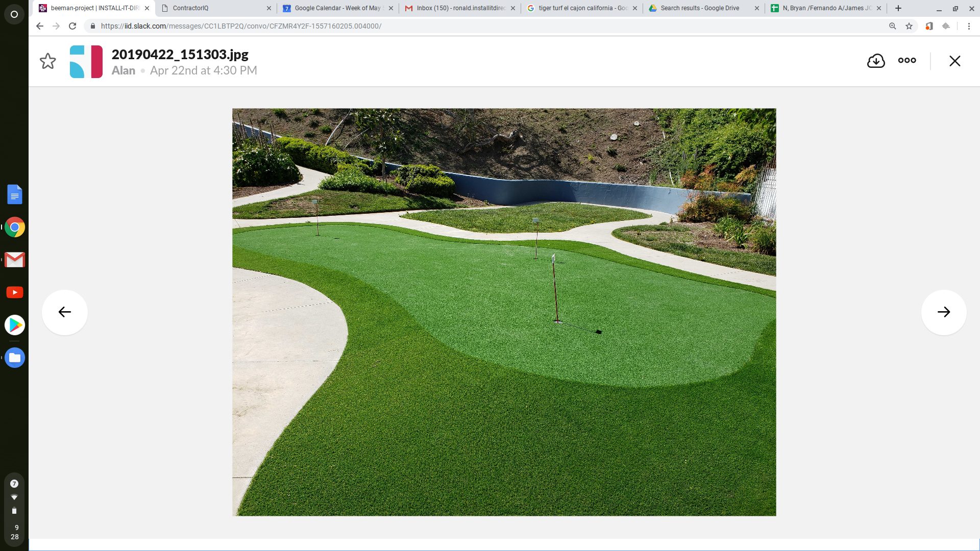The image size is (980, 551).
Task: Go to next image arrow
Action: [944, 312]
